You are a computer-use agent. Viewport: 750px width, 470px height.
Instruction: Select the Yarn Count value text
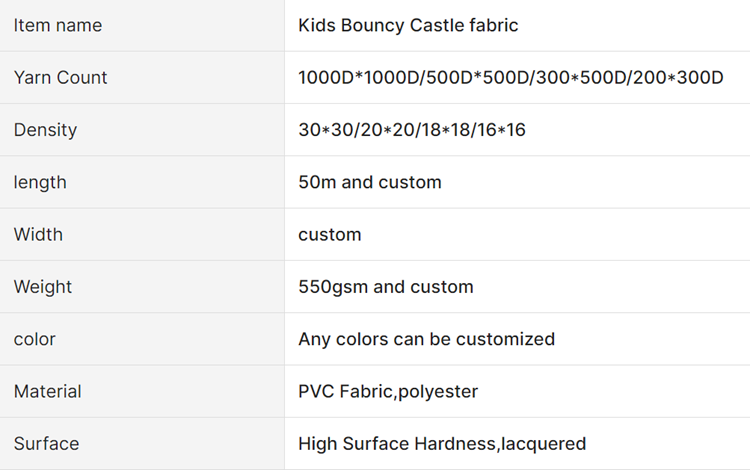click(510, 78)
